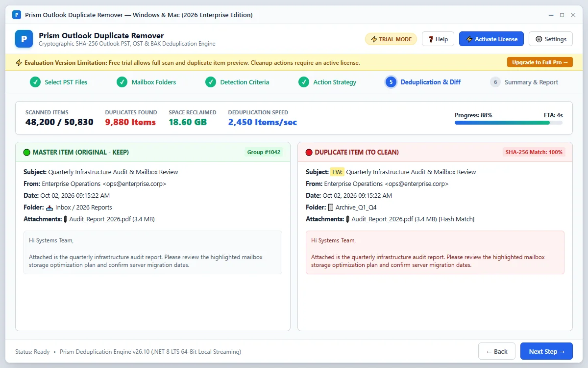The height and width of the screenshot is (368, 588).
Task: Click DUPLICATE ITEM (TO CLEAN) header
Action: tap(357, 152)
